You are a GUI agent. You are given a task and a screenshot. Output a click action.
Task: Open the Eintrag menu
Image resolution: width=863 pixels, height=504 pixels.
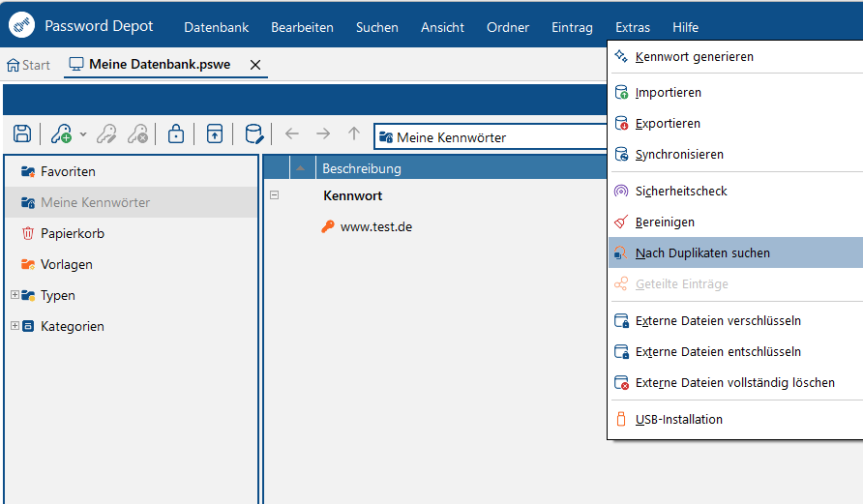(x=572, y=27)
